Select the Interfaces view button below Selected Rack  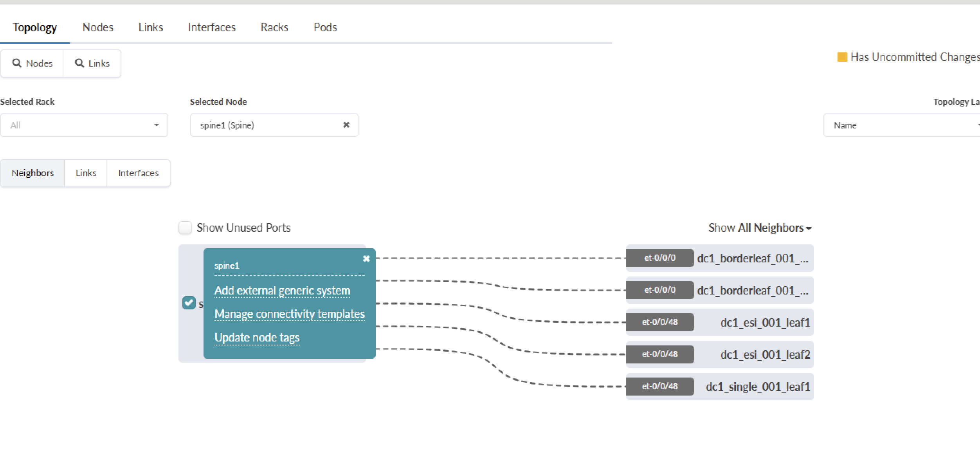(139, 173)
